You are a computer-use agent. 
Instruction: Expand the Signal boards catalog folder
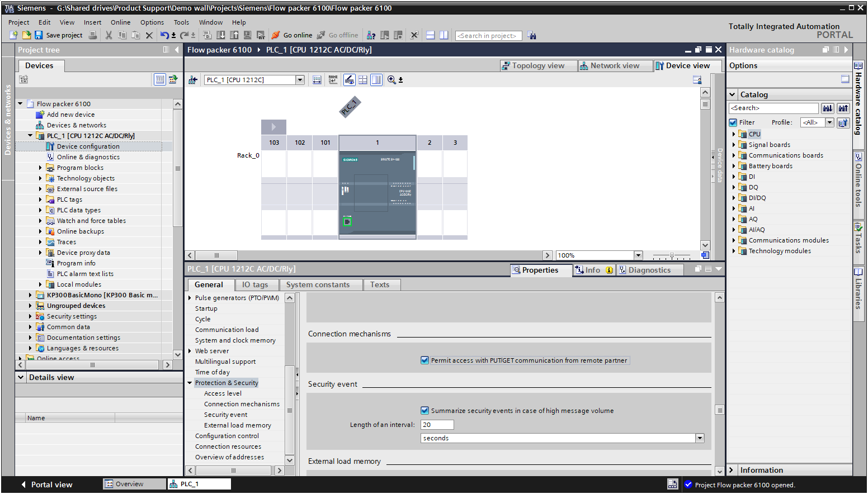[x=733, y=145]
